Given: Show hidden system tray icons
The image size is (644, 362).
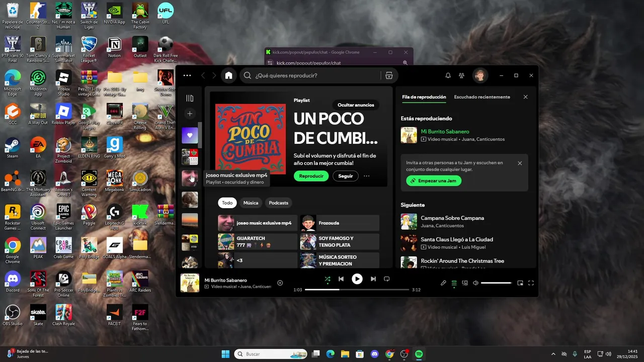Looking at the screenshot, I should (x=553, y=354).
